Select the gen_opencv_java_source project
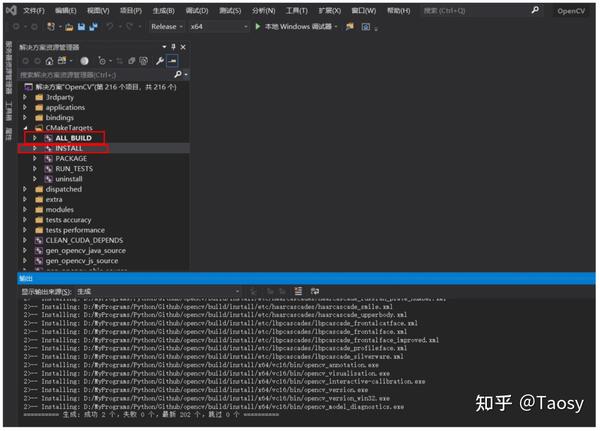 86,251
